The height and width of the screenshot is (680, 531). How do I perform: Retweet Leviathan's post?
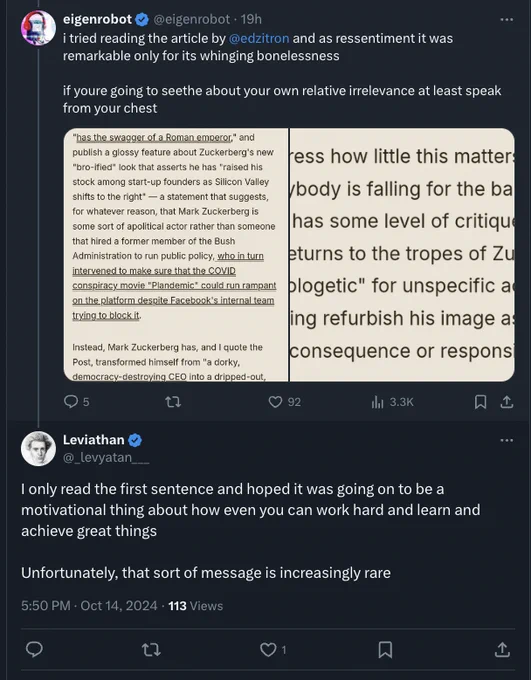[x=151, y=649]
